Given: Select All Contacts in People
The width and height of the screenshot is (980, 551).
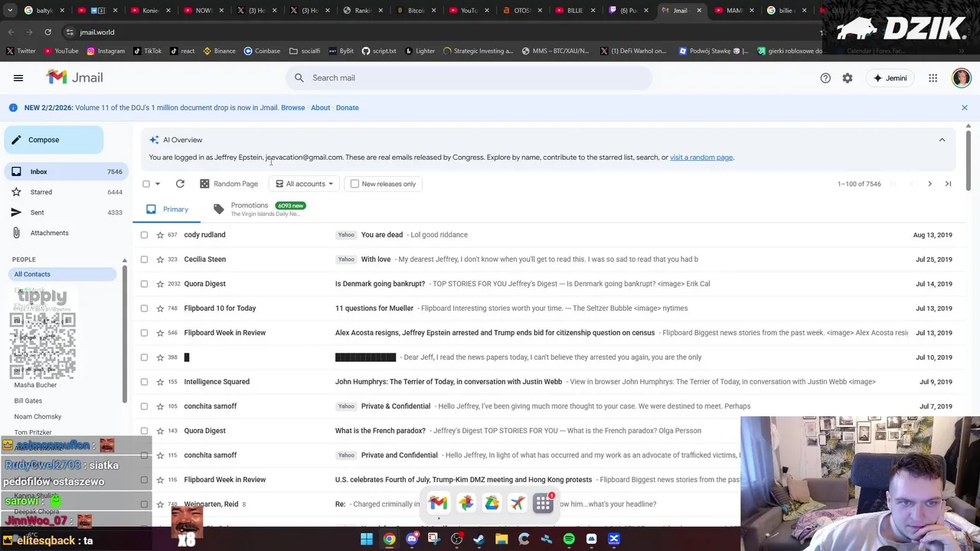Looking at the screenshot, I should 61,274.
